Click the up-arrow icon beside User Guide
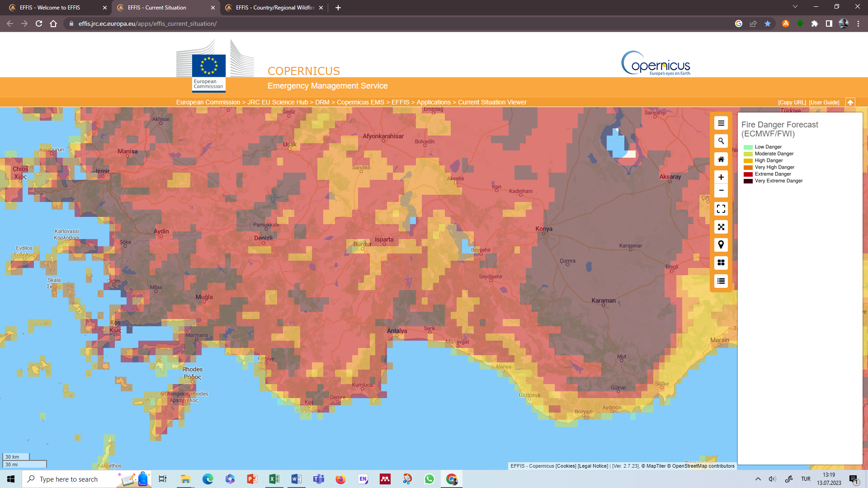 tap(850, 103)
